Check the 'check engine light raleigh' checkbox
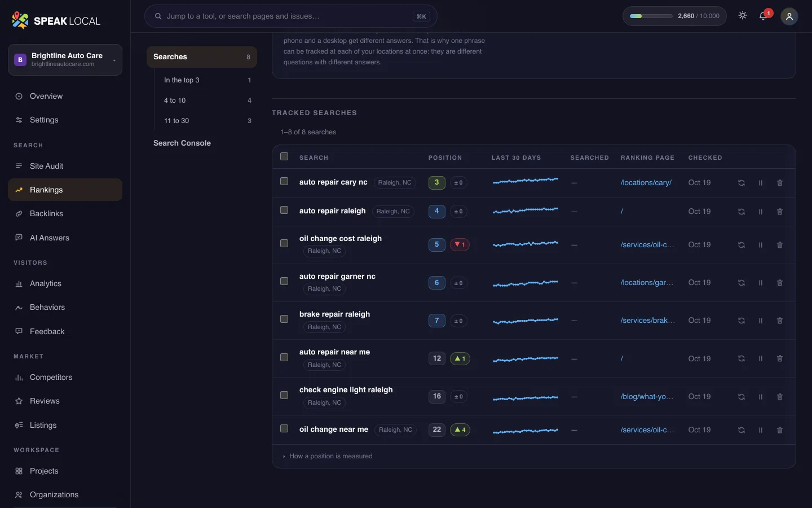The height and width of the screenshot is (508, 812). (x=284, y=395)
